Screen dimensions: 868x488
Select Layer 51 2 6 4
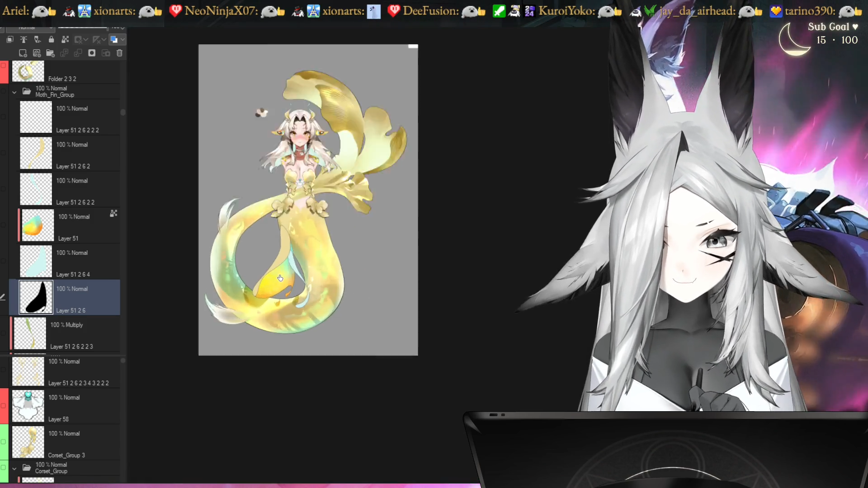86,262
